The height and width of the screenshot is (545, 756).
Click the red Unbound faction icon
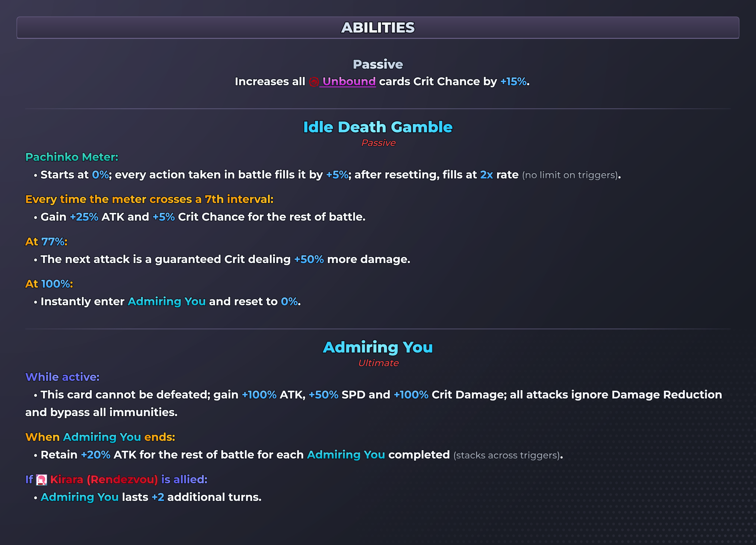pyautogui.click(x=314, y=82)
